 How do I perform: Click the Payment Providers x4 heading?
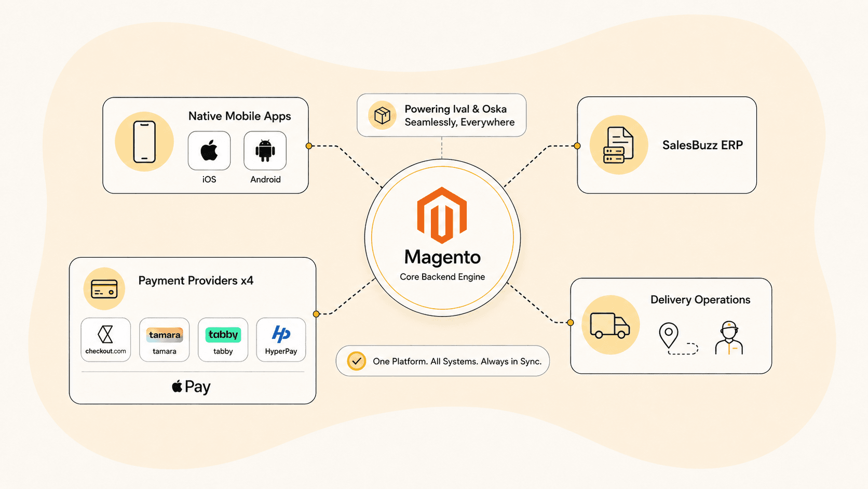(x=196, y=281)
